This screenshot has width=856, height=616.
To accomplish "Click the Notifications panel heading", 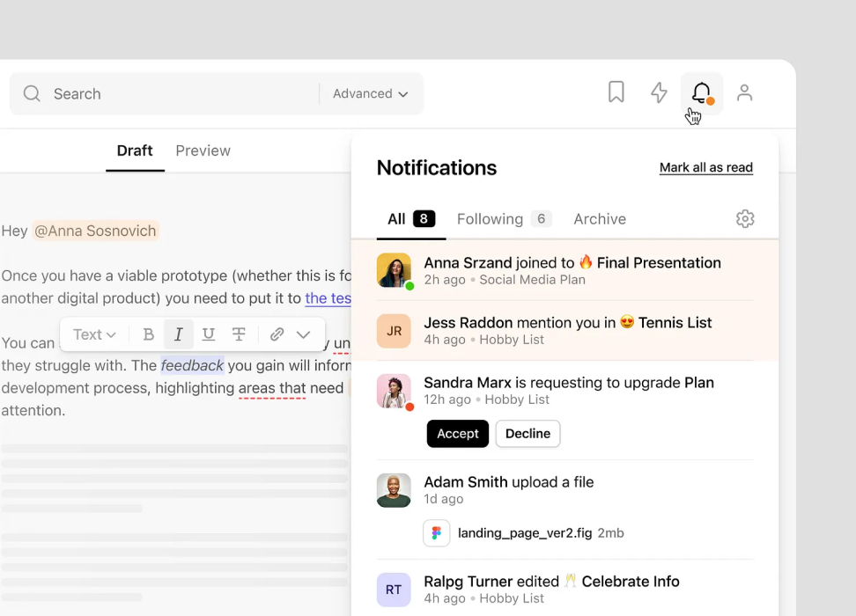I will point(437,168).
